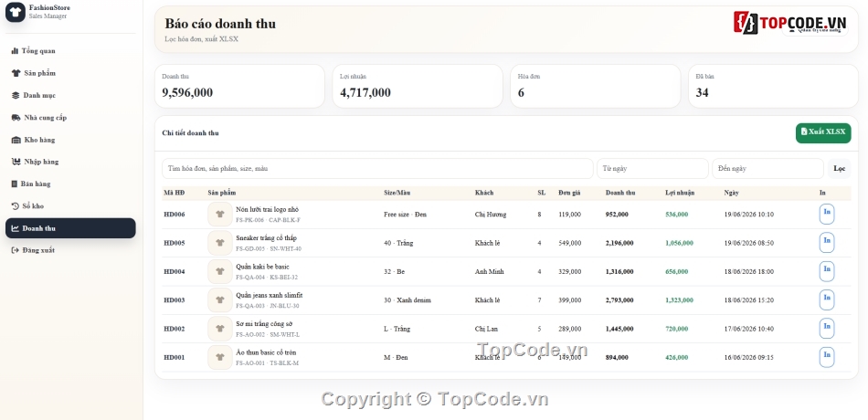Click the Sản phẩm column header

[222, 193]
